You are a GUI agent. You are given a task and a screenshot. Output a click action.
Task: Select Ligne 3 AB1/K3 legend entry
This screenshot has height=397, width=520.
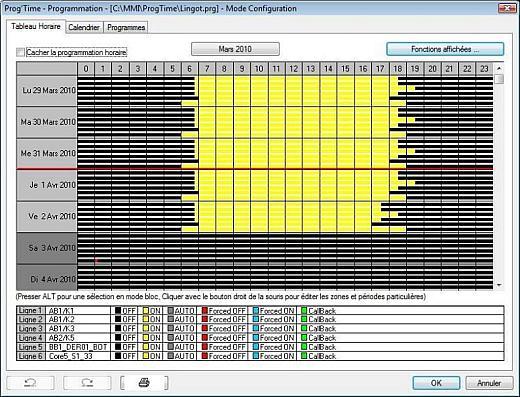[63, 329]
